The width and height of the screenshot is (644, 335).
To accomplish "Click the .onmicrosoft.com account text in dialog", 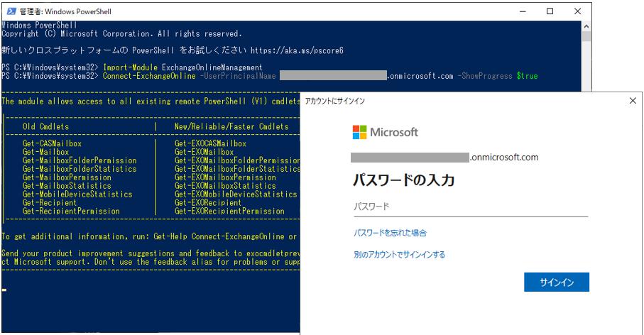I will click(x=503, y=158).
